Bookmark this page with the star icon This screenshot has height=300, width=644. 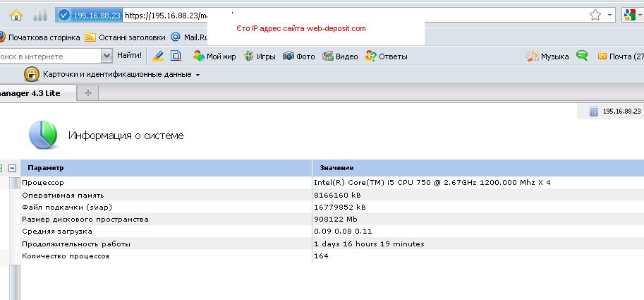[595, 16]
